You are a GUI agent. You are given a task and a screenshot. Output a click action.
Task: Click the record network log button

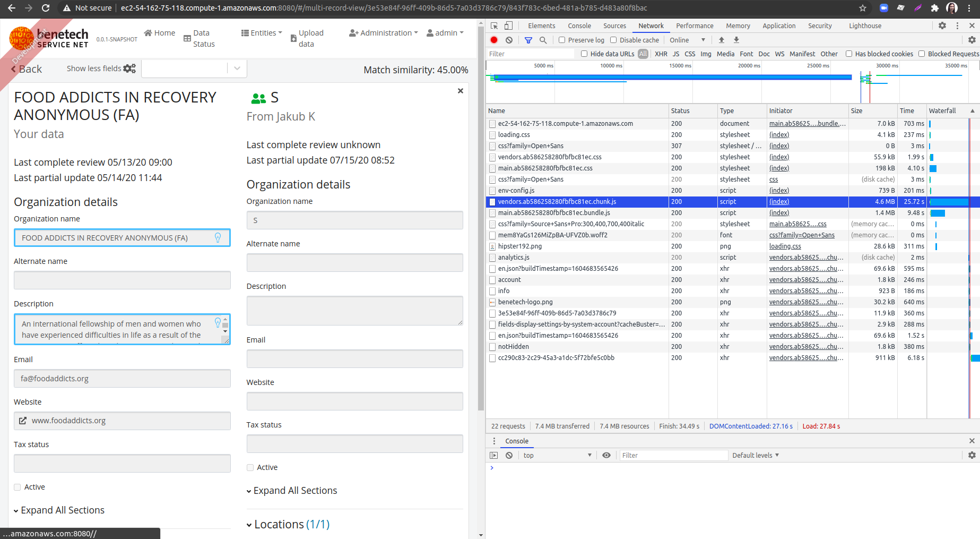pyautogui.click(x=493, y=40)
